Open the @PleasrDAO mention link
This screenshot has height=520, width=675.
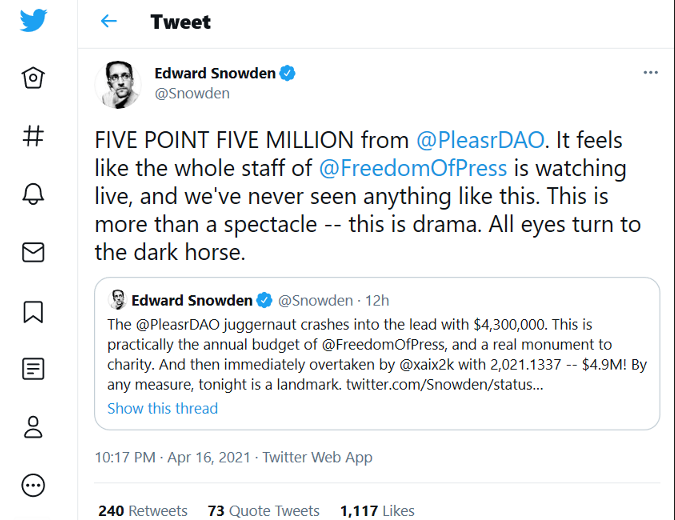480,140
